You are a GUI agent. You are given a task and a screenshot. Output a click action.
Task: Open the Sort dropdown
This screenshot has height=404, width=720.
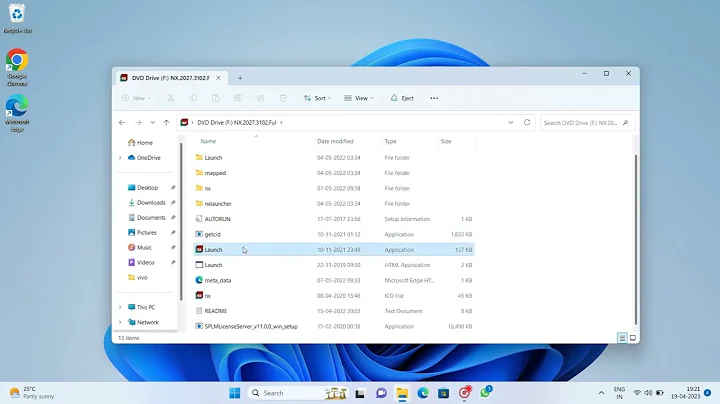[x=317, y=98]
